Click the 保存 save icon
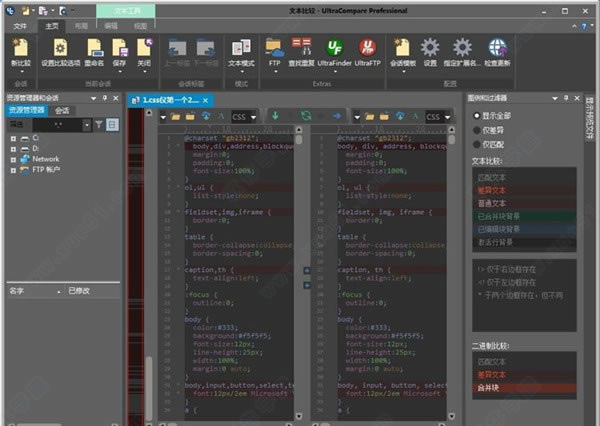 click(x=119, y=47)
